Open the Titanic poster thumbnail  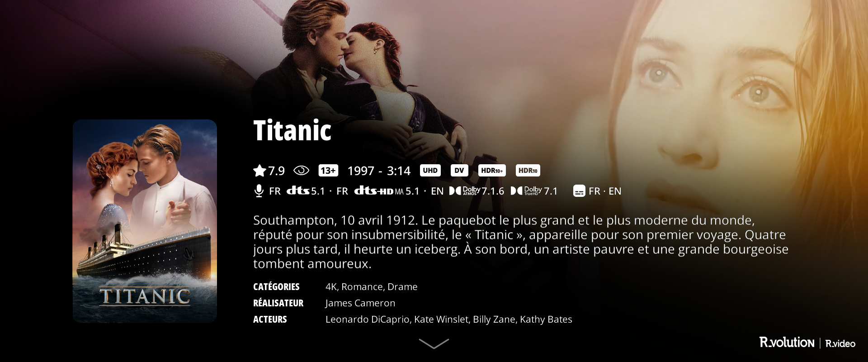145,221
